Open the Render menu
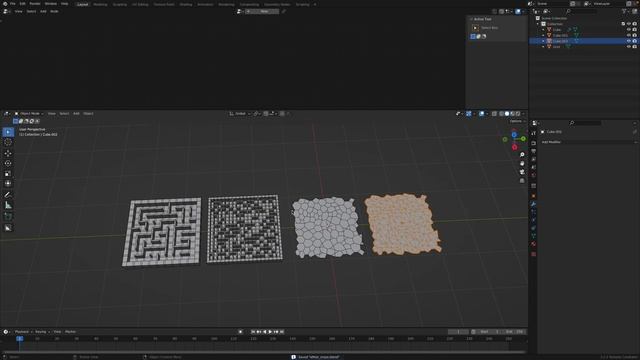The width and height of the screenshot is (640, 360). coord(35,4)
